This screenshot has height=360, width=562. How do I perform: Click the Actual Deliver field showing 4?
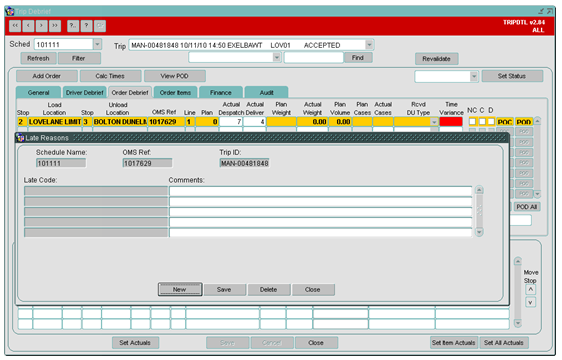(x=254, y=122)
